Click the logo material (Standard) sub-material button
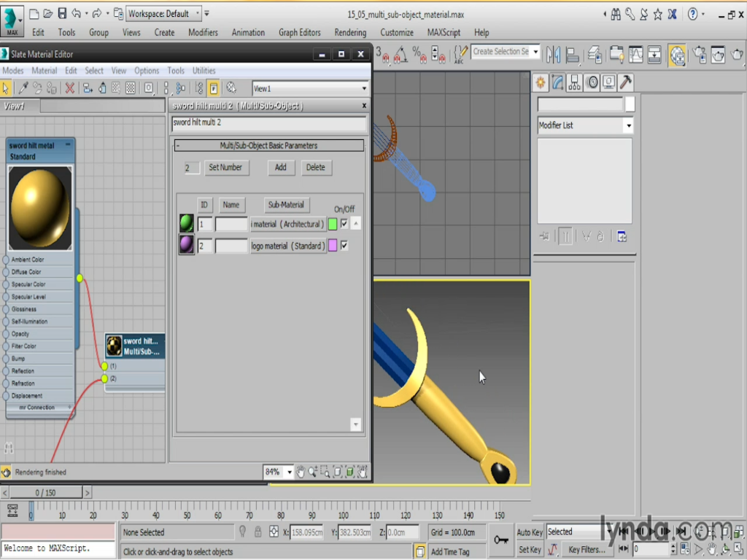The width and height of the screenshot is (747, 560). pos(288,246)
